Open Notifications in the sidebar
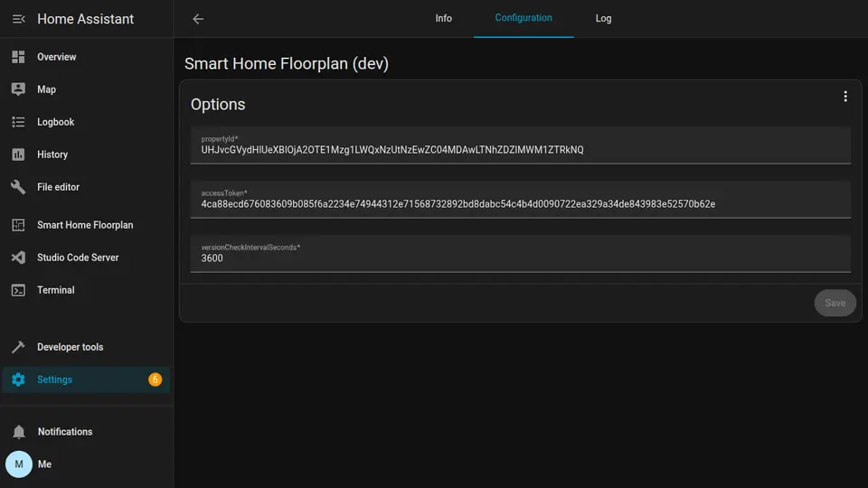The height and width of the screenshot is (488, 868). pos(87,432)
